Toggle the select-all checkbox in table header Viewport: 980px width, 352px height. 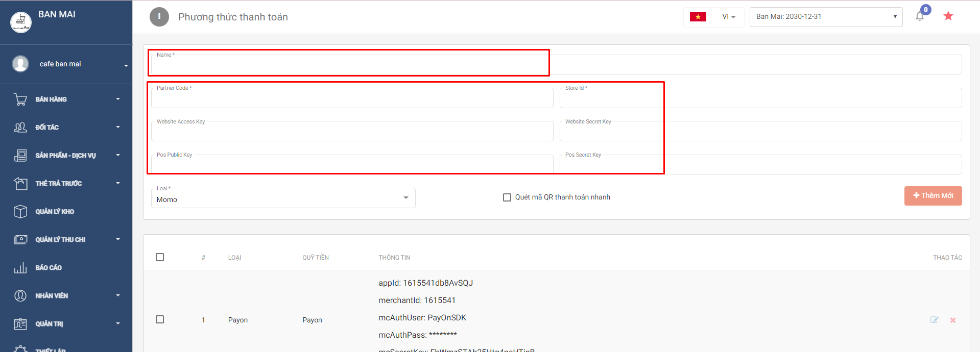coord(160,257)
